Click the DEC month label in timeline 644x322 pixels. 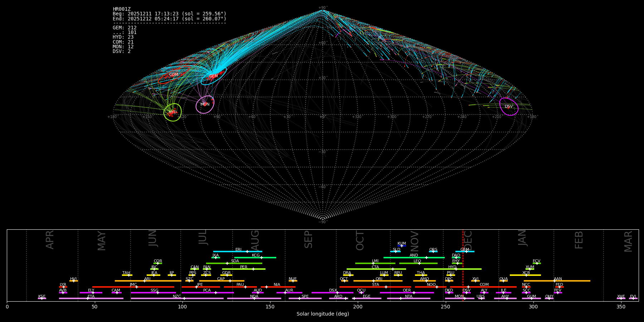click(468, 240)
